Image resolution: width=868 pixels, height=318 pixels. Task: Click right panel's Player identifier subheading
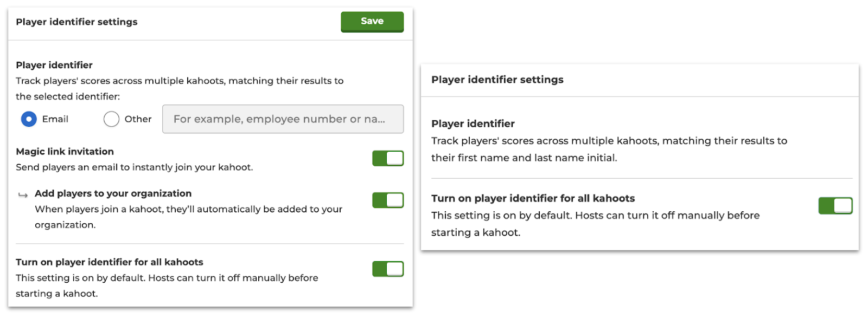pos(473,124)
